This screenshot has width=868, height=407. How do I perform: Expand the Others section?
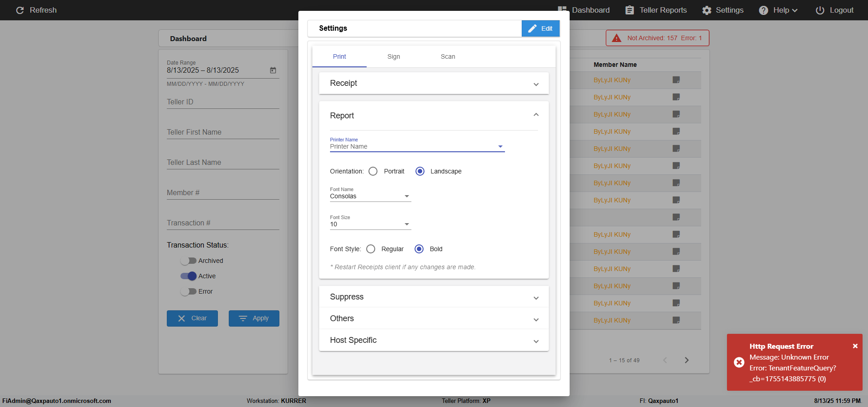[x=434, y=318]
